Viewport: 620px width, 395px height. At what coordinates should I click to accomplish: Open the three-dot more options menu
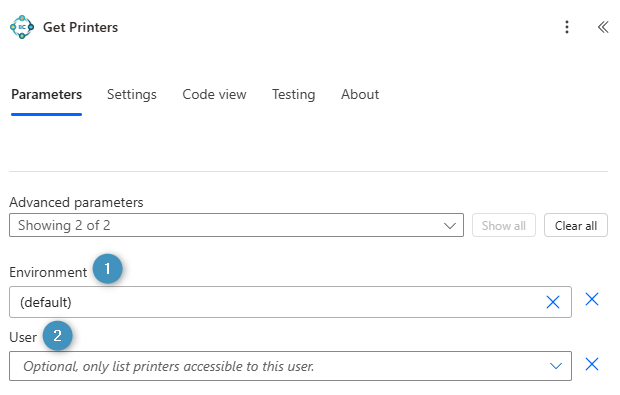(x=567, y=27)
